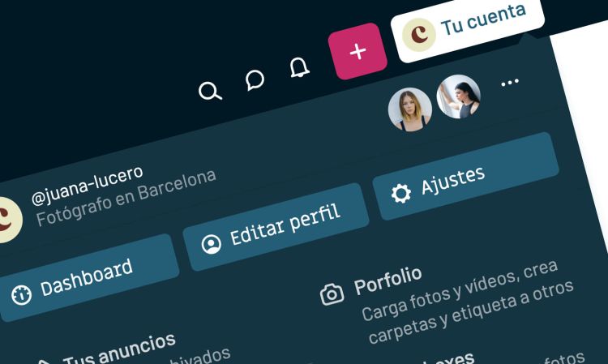Expand the Tu cuenta account menu
This screenshot has width=608, height=364.
[x=467, y=27]
